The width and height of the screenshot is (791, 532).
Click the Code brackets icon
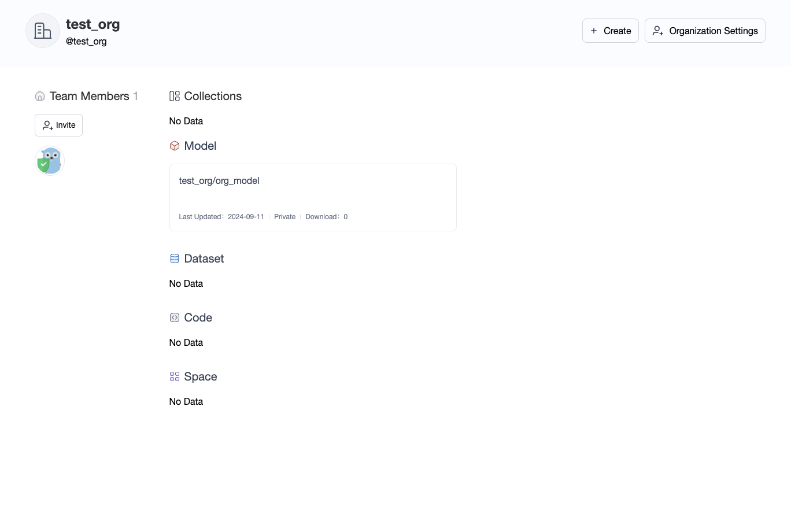[x=175, y=317]
